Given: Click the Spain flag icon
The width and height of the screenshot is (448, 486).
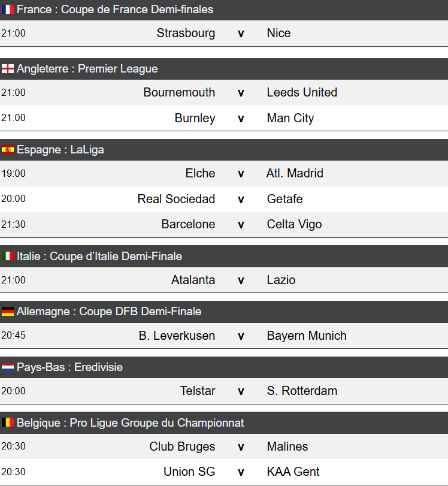Looking at the screenshot, I should click(8, 150).
